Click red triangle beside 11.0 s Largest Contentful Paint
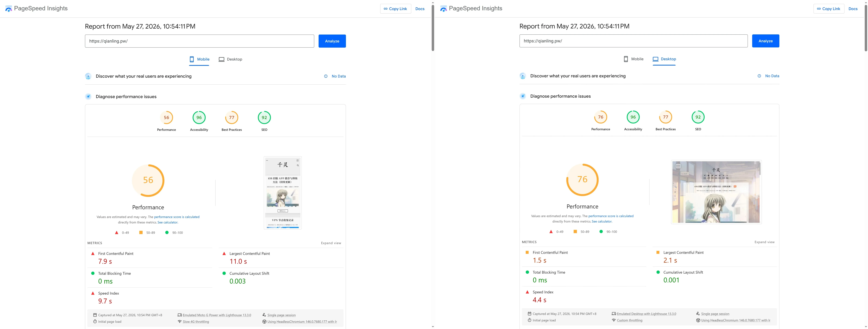This screenshot has width=868, height=329. tap(224, 254)
